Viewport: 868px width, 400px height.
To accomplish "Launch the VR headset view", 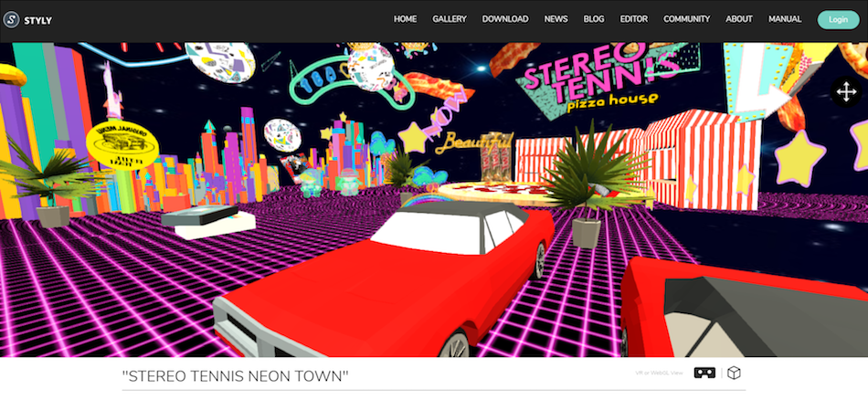I will coord(704,373).
